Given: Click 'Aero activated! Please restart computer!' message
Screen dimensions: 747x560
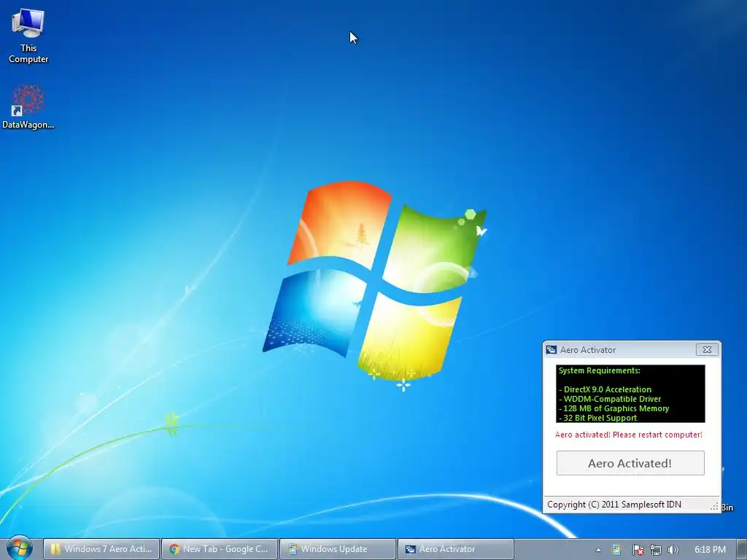Looking at the screenshot, I should pyautogui.click(x=628, y=435).
